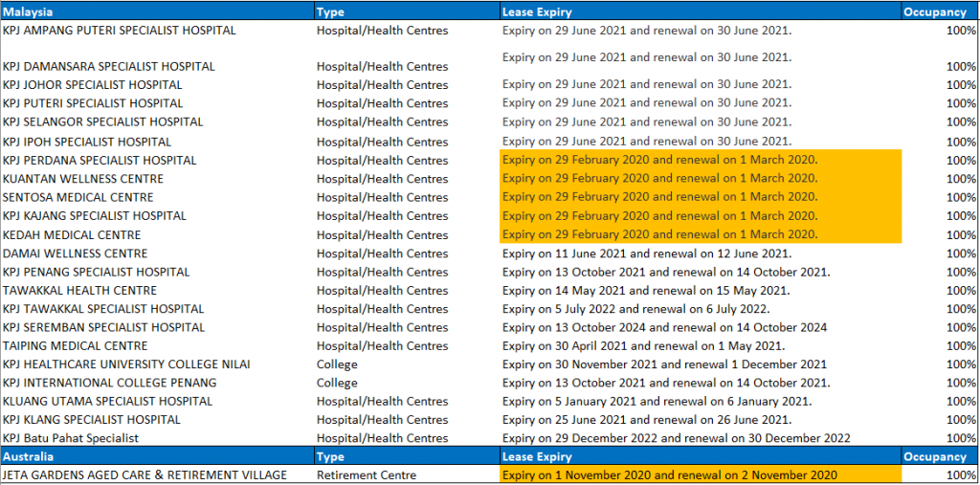Select the 100% occupancy for KEDAH MEDICAL CENTRE
Screen dimensions: 980x485
click(x=940, y=235)
